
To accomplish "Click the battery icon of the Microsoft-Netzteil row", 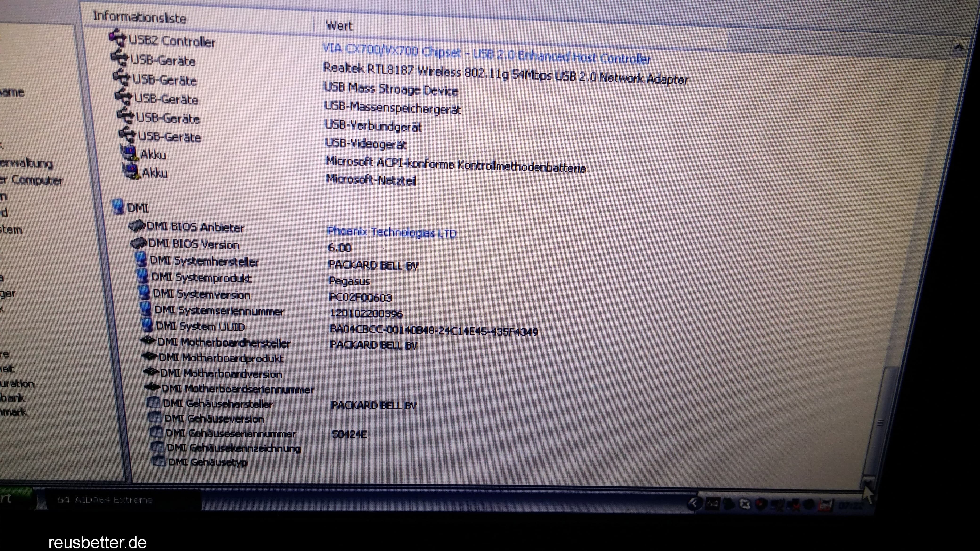I will click(x=131, y=171).
